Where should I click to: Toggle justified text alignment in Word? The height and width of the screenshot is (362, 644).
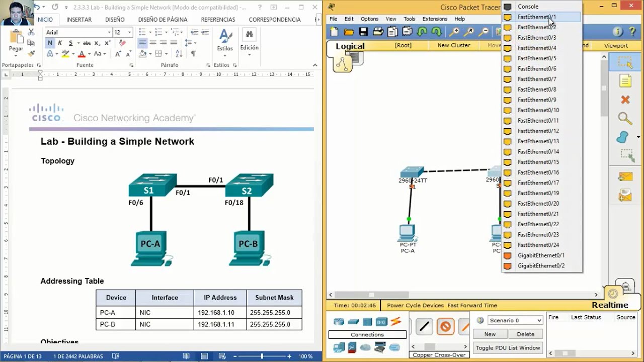click(174, 43)
